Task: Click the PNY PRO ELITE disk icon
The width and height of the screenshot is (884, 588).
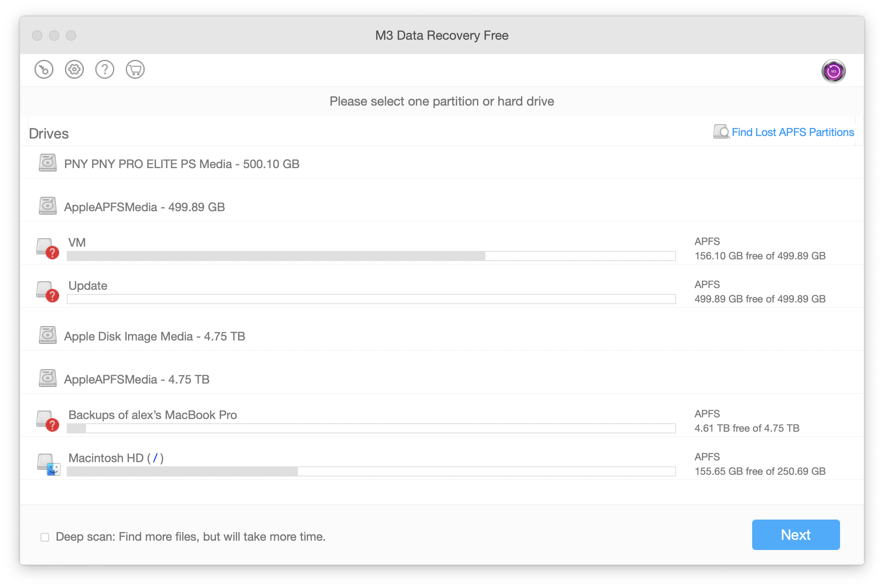Action: 48,163
